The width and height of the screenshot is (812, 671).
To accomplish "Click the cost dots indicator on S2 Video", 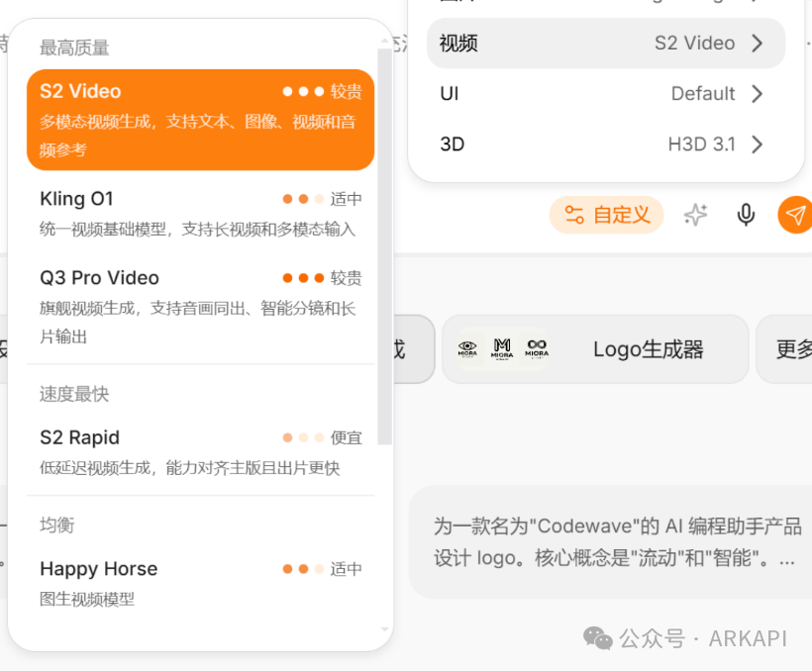I will (x=303, y=92).
